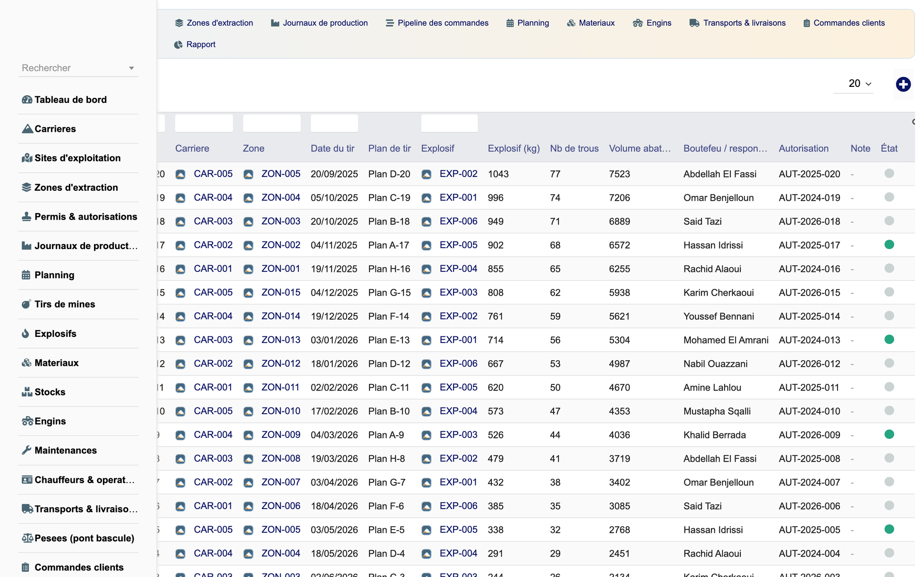Click the Transports & livraisons sidebar truck icon
This screenshot has height=577, width=924.
click(x=28, y=509)
